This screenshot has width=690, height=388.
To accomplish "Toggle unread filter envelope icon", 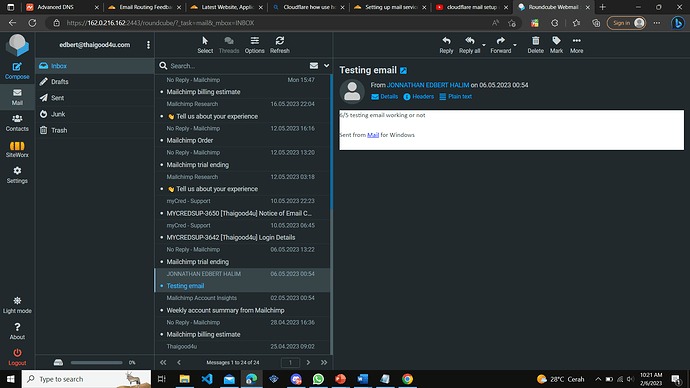I will click(x=314, y=66).
